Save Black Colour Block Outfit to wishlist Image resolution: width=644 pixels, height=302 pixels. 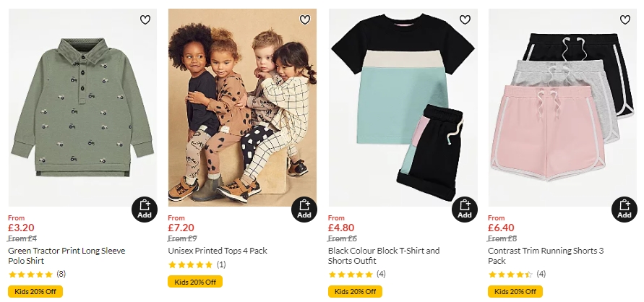click(x=465, y=20)
